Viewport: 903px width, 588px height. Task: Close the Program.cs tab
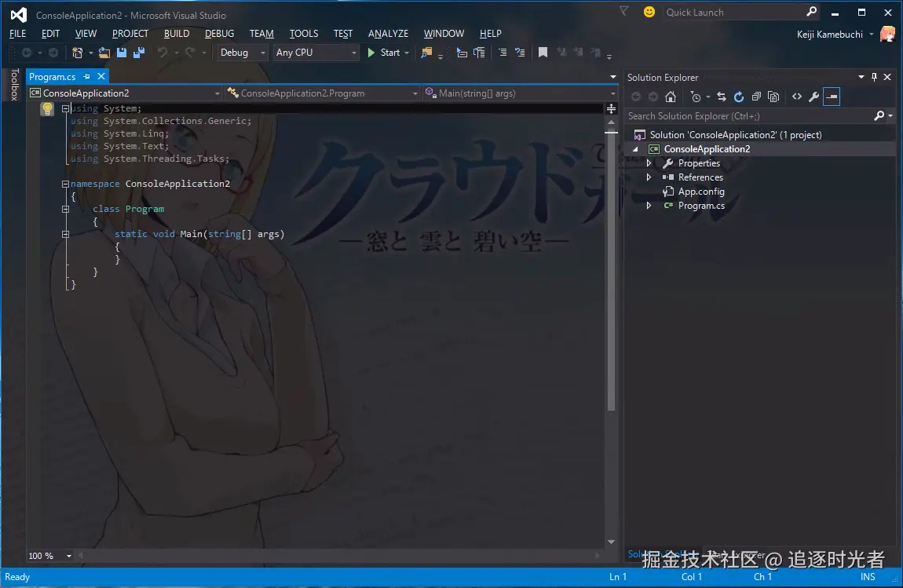[101, 76]
